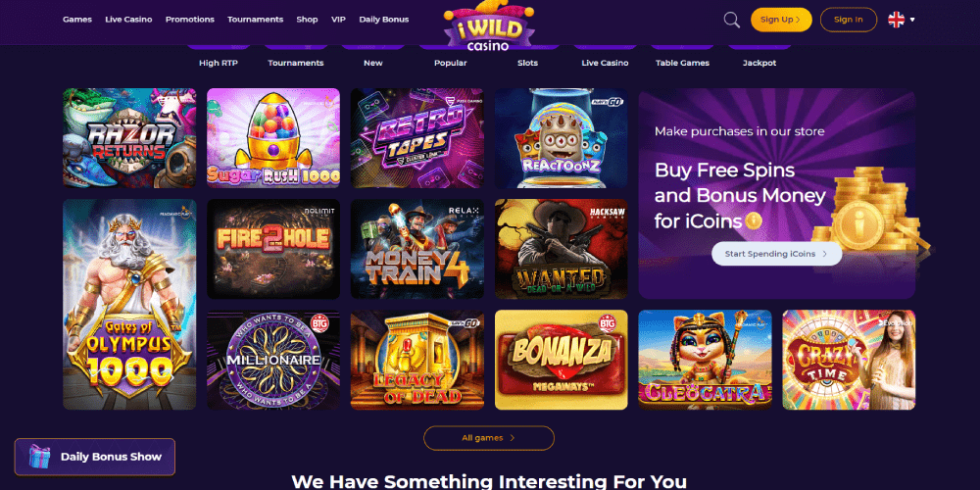This screenshot has width=980, height=490.
Task: Click the Sign In button
Action: [x=848, y=20]
